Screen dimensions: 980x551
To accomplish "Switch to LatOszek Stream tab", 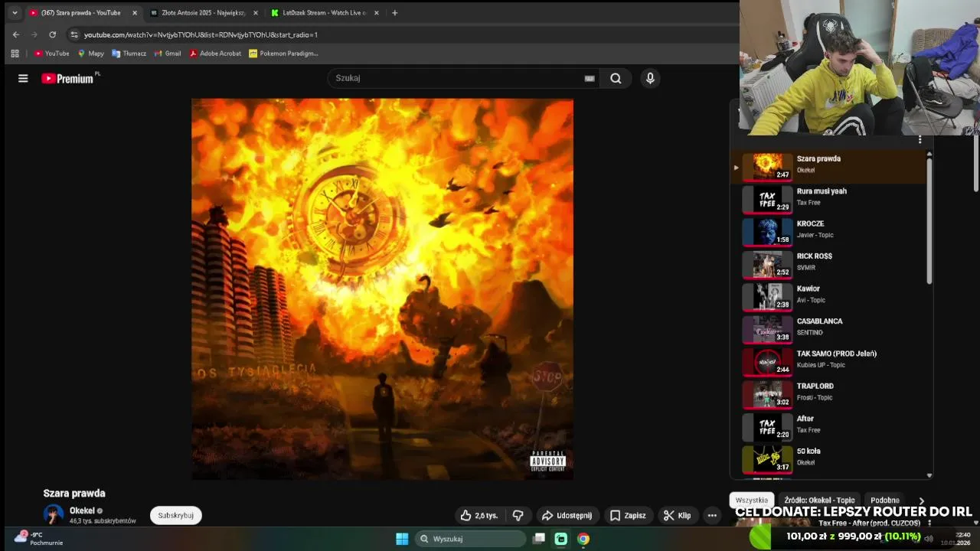I will [325, 13].
